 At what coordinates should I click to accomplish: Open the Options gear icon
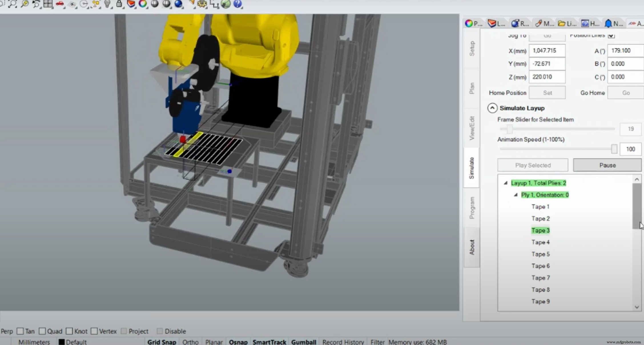[x=202, y=4]
